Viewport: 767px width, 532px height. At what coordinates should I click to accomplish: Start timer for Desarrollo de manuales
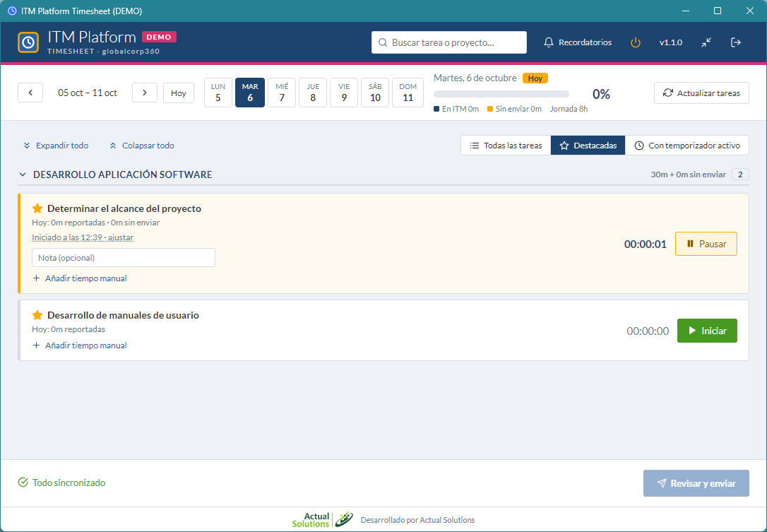click(x=708, y=331)
